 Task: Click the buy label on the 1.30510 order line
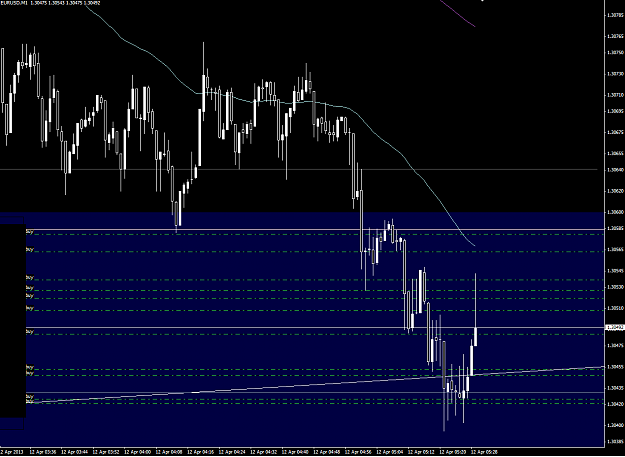(29, 308)
